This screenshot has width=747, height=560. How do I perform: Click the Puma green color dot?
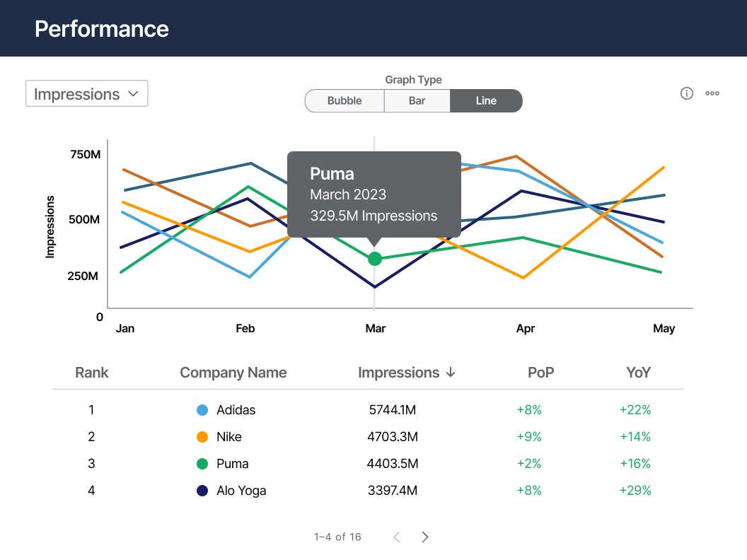coord(202,464)
